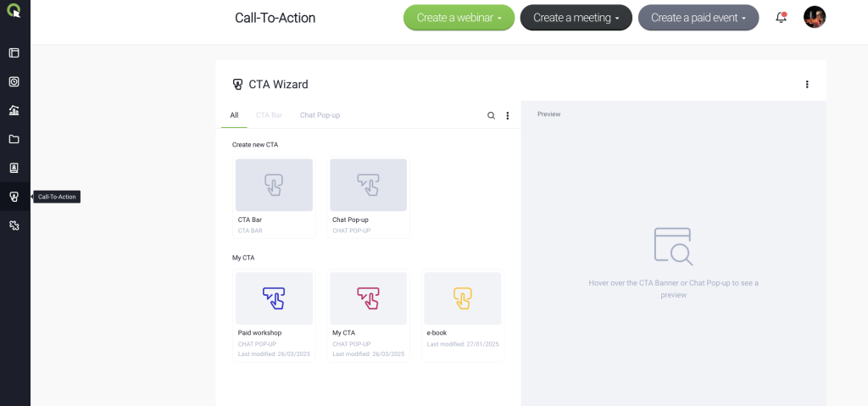Open the integrations puzzle icon in sidebar
Viewport: 868px width, 406px height.
[14, 225]
